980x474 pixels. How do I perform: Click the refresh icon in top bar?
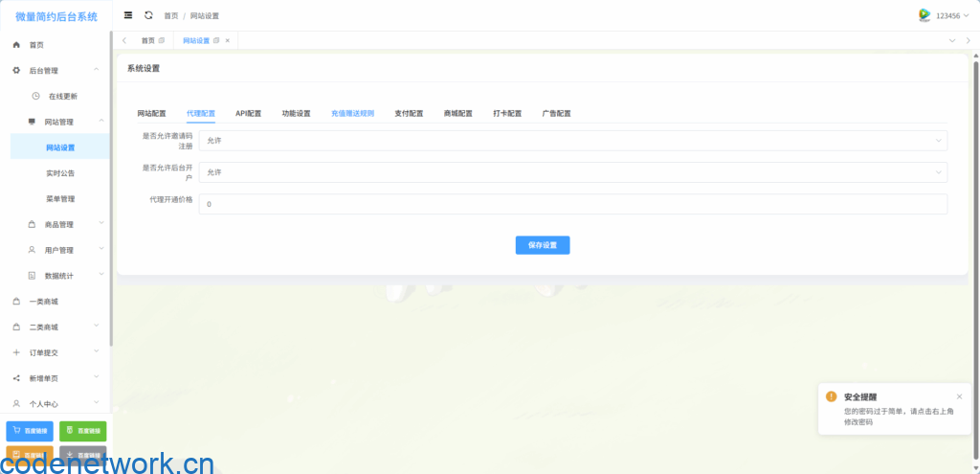pyautogui.click(x=148, y=15)
